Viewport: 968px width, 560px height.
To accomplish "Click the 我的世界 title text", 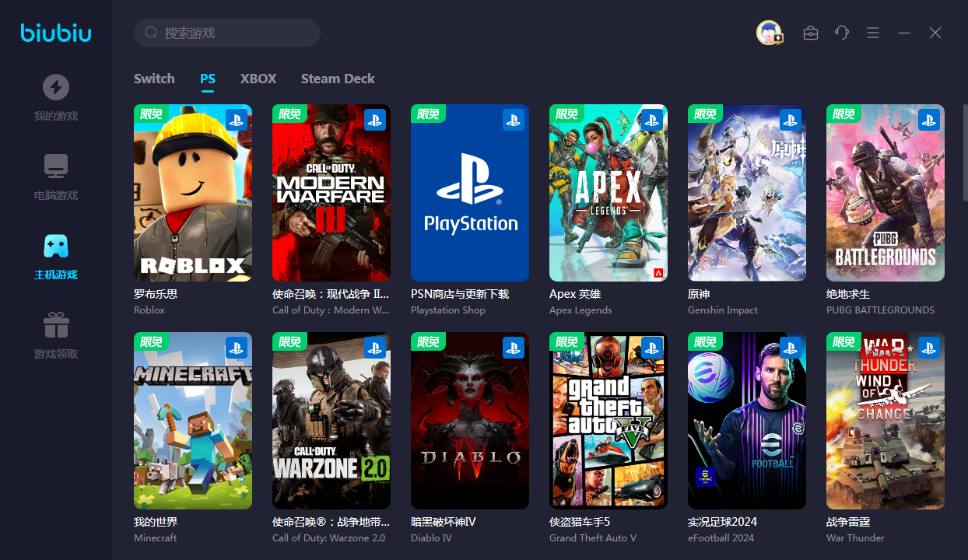I will (x=156, y=522).
